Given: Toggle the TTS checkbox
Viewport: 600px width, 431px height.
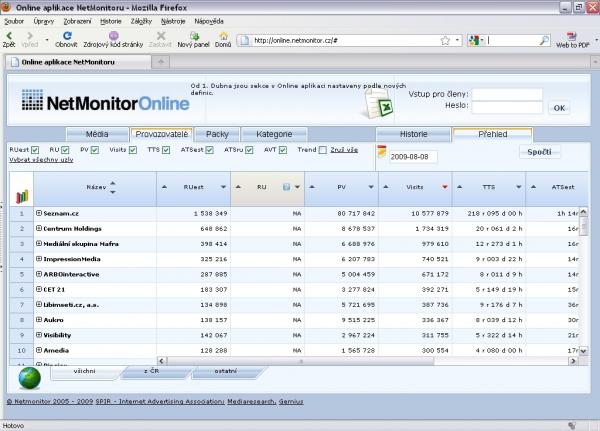Looking at the screenshot, I should (166, 150).
